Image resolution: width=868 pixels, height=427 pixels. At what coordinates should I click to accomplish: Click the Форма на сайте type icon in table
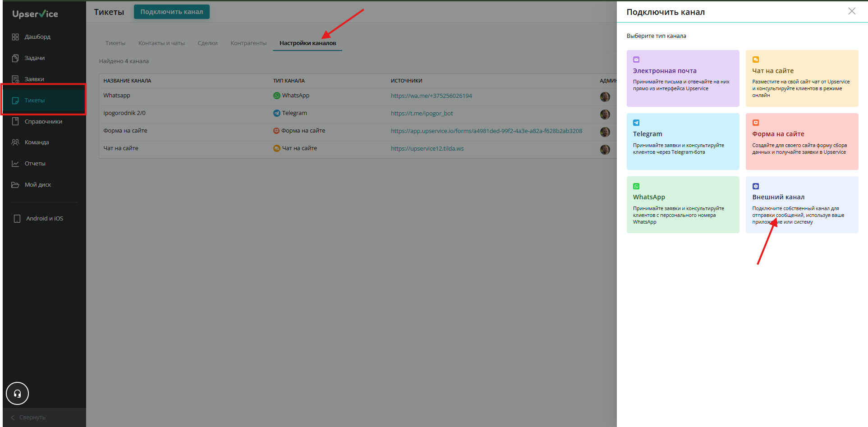276,131
